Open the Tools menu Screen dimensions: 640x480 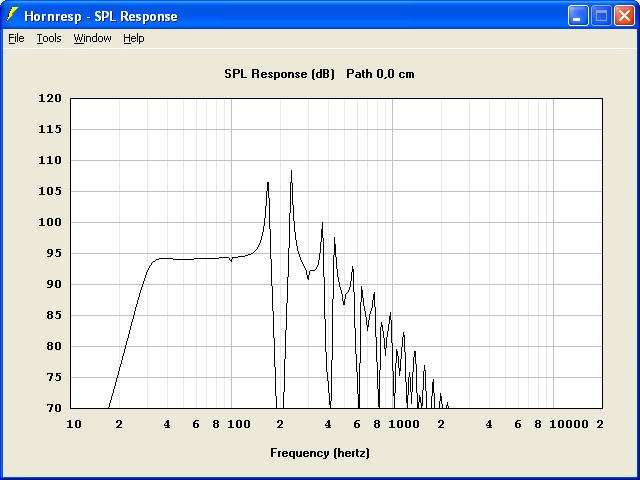[x=49, y=38]
